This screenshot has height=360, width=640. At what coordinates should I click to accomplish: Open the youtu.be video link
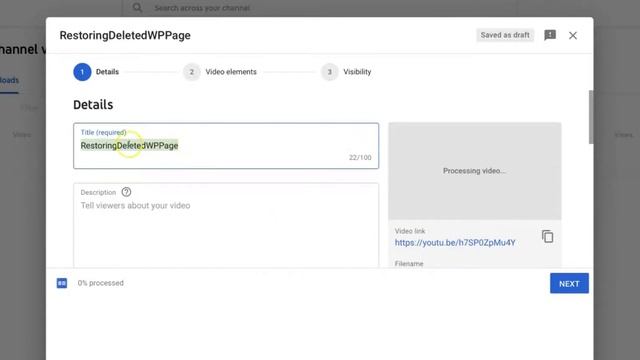click(455, 242)
